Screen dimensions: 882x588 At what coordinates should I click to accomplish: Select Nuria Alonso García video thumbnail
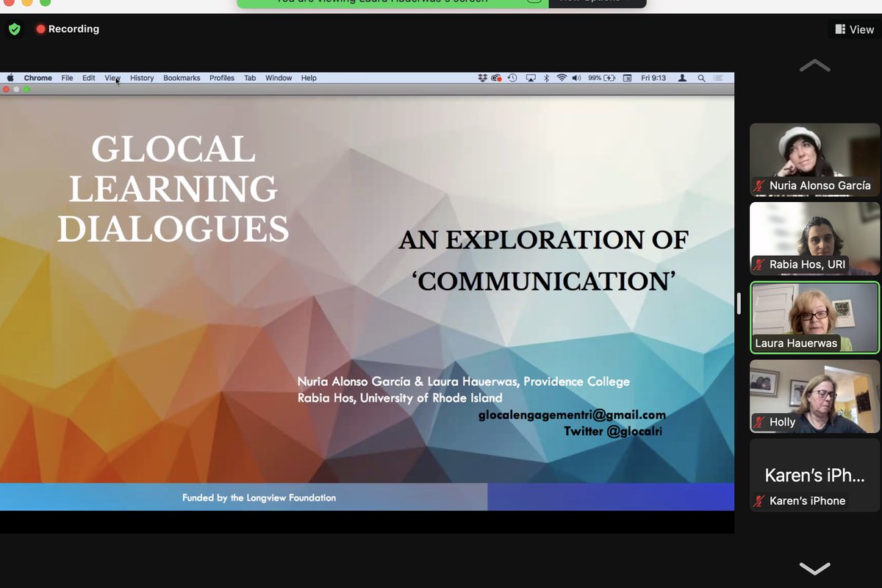(814, 159)
